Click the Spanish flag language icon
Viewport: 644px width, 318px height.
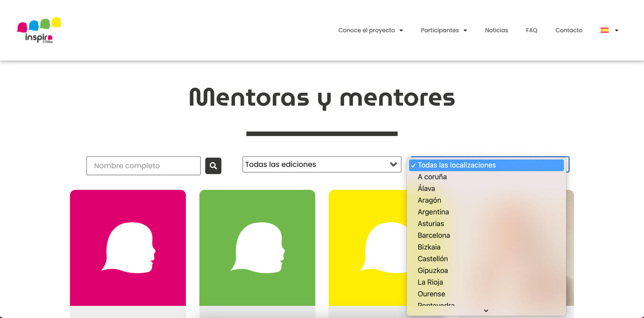click(x=604, y=30)
